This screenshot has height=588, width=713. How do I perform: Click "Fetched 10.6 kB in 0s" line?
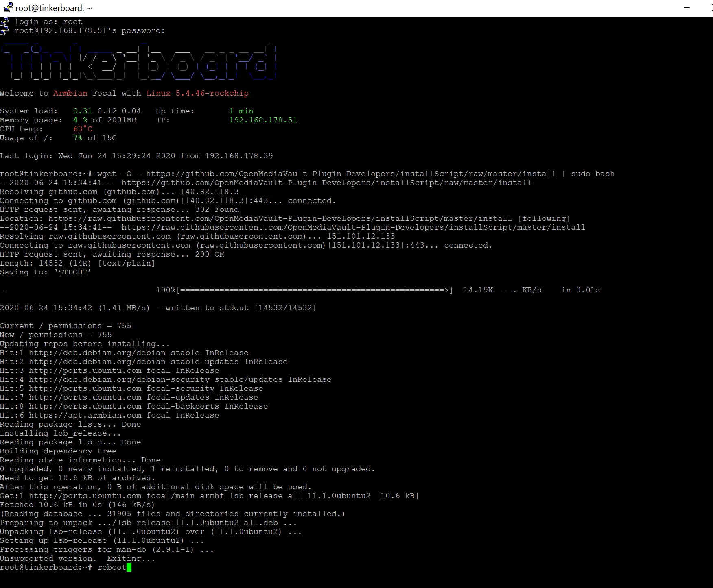click(78, 505)
